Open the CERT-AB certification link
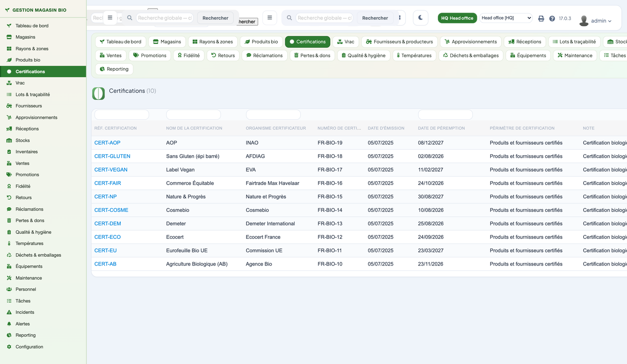The width and height of the screenshot is (627, 364). click(105, 264)
